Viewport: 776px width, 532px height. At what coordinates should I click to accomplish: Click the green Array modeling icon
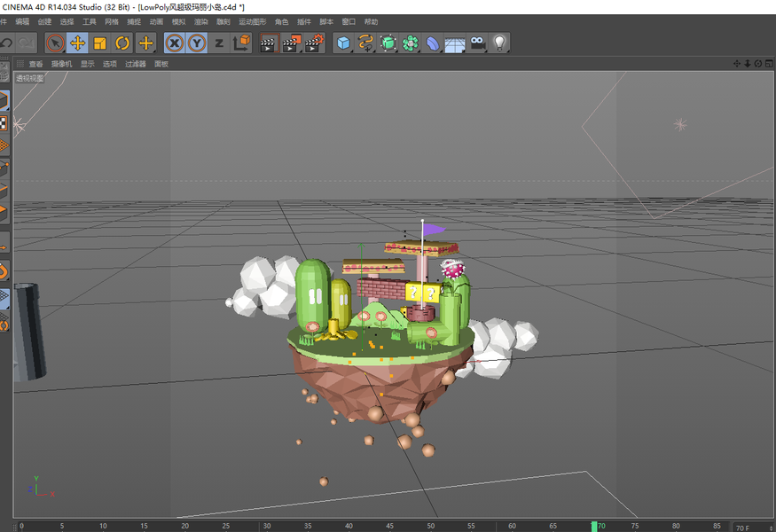click(411, 43)
